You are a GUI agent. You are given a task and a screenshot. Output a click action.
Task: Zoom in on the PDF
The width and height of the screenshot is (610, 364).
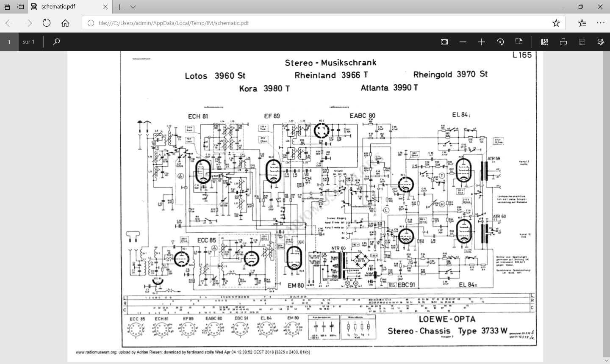[482, 42]
